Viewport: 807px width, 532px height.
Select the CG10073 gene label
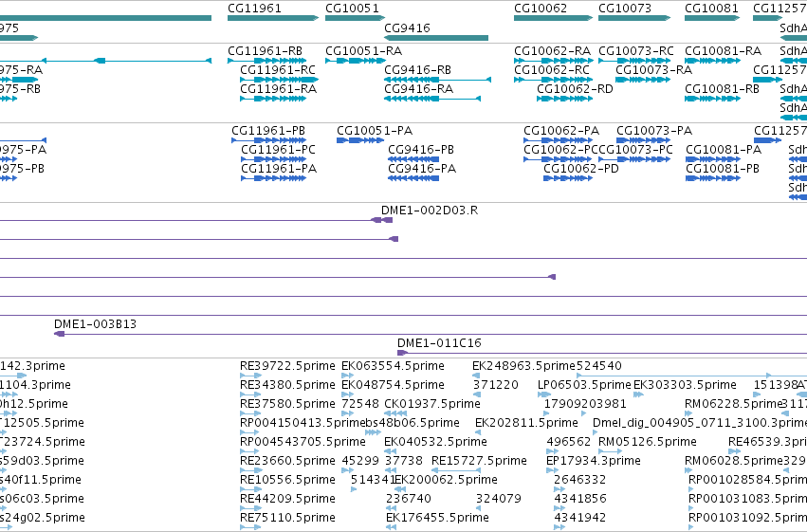[x=625, y=9]
